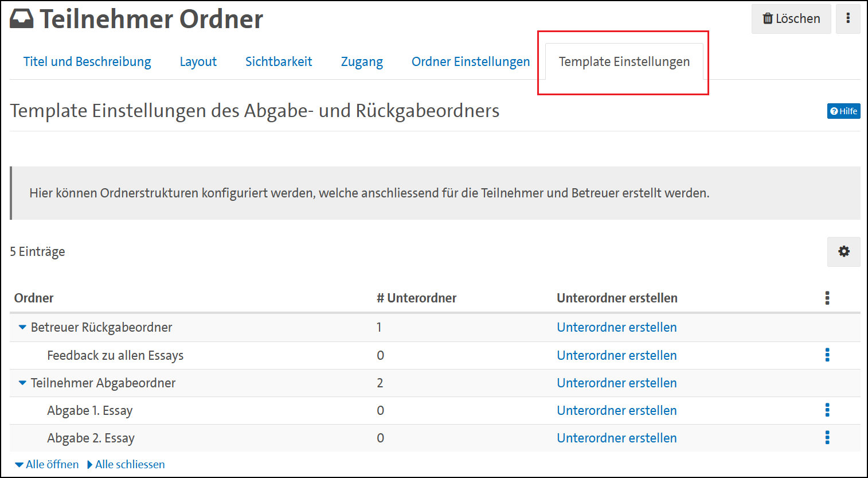Go to the Ordner Einstellungen tab
The height and width of the screenshot is (478, 868).
point(470,62)
